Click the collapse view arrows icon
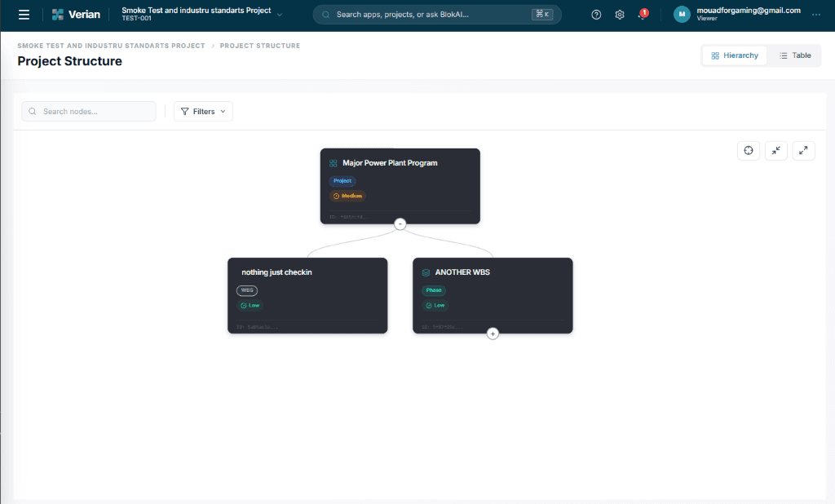The height and width of the screenshot is (504, 835). click(x=776, y=150)
